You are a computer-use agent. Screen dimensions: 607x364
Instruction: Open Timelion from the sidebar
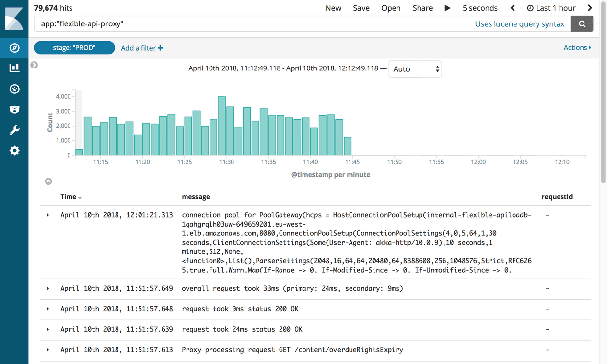pos(14,109)
